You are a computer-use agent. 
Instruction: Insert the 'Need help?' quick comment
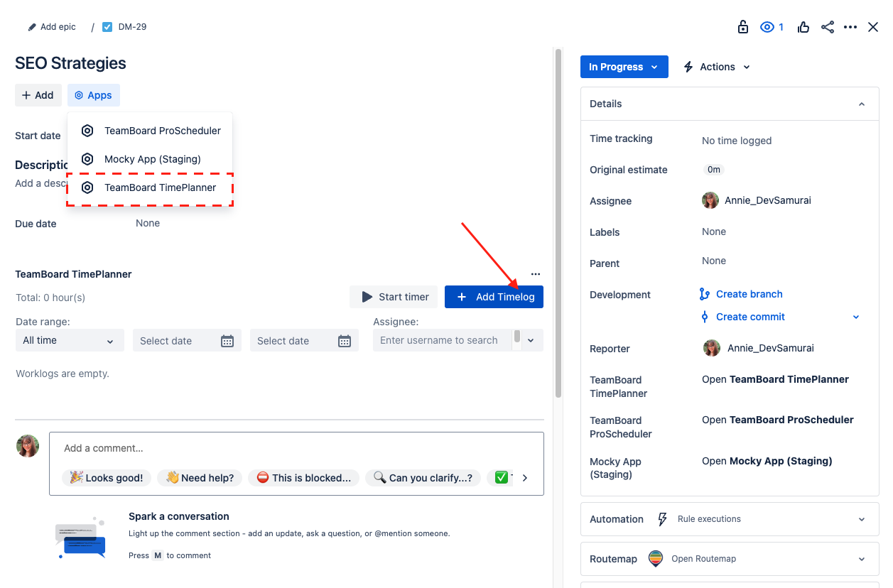200,478
